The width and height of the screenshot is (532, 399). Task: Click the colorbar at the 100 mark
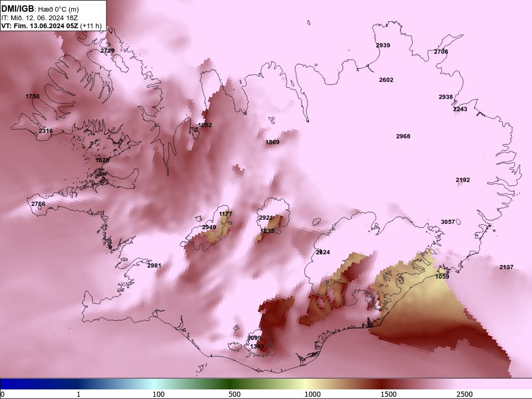(159, 394)
